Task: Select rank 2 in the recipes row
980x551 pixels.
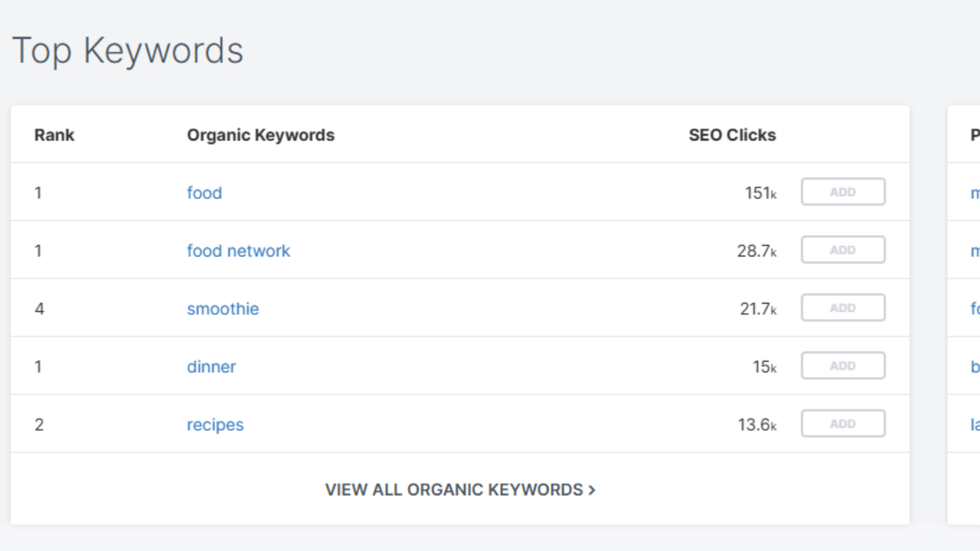Action: 39,425
